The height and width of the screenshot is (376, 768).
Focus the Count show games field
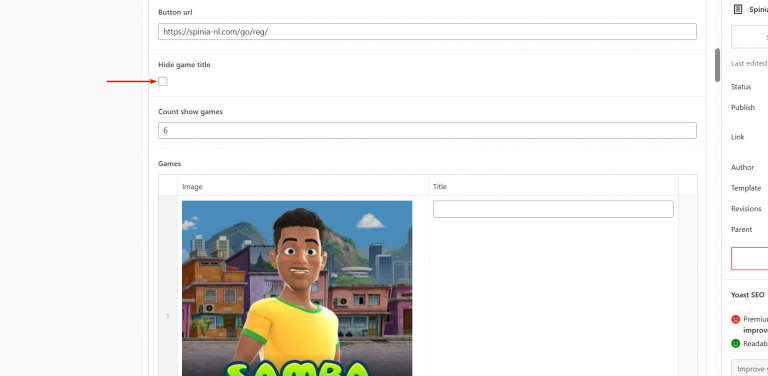[x=427, y=130]
